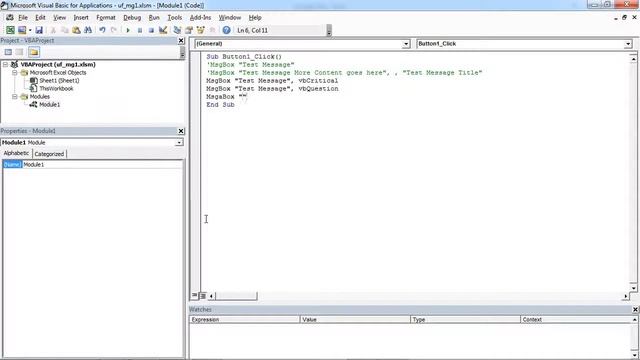
Task: Click the Insert UserForm toolbar icon
Action: point(22,30)
